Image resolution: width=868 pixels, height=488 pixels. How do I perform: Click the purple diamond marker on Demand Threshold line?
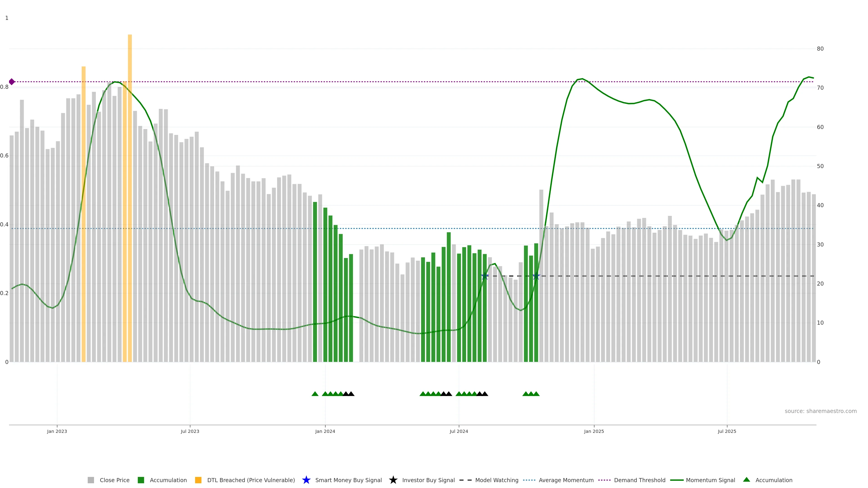pyautogui.click(x=12, y=82)
